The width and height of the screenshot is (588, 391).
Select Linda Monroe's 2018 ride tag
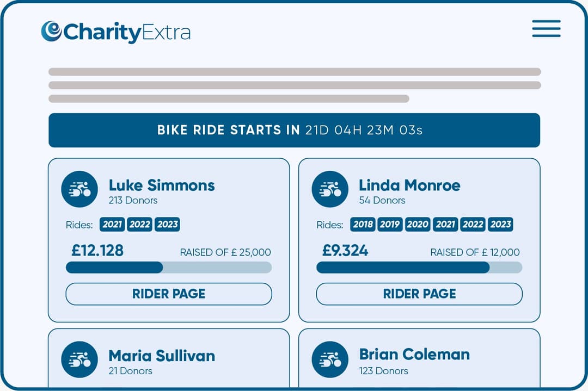363,225
